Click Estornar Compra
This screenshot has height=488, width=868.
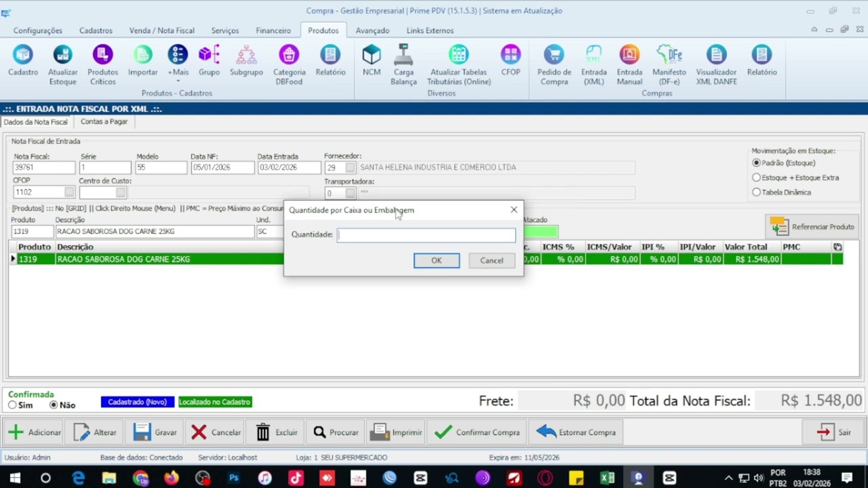coord(576,432)
